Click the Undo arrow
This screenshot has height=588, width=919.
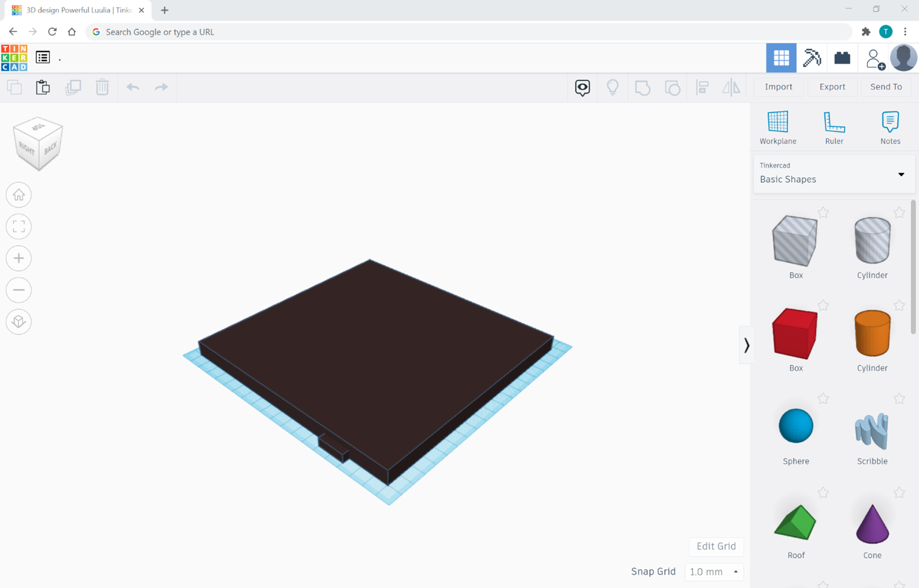click(x=133, y=87)
